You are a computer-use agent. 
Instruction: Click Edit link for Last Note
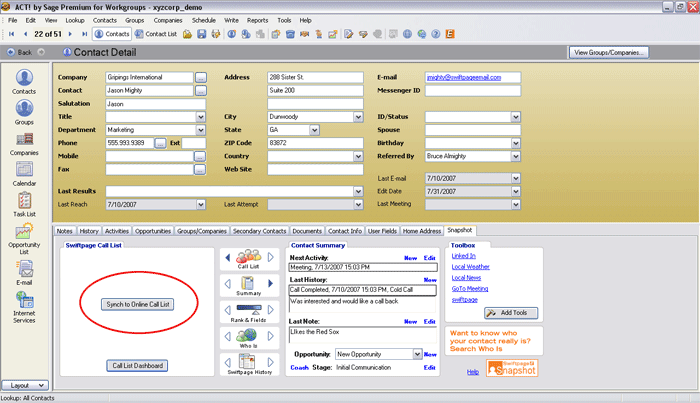click(x=429, y=321)
